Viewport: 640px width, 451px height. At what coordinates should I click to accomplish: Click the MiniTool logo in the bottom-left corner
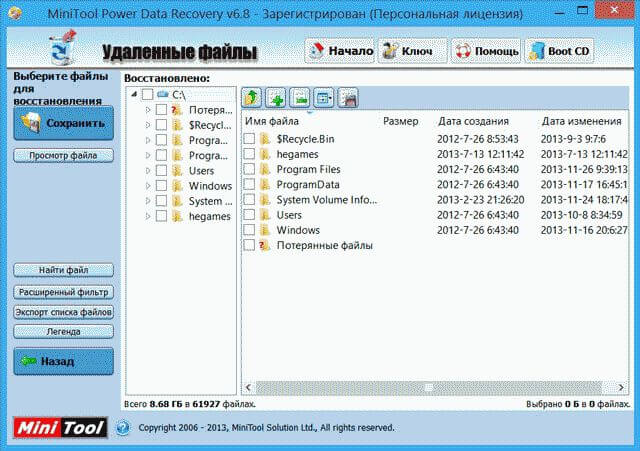[60, 427]
